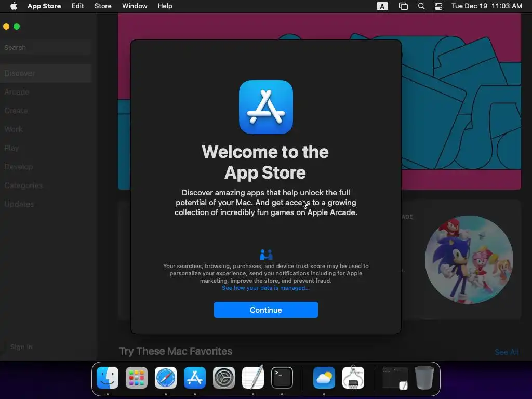Click the large App Store logo icon
Screen dimensions: 532x399
pos(265,107)
